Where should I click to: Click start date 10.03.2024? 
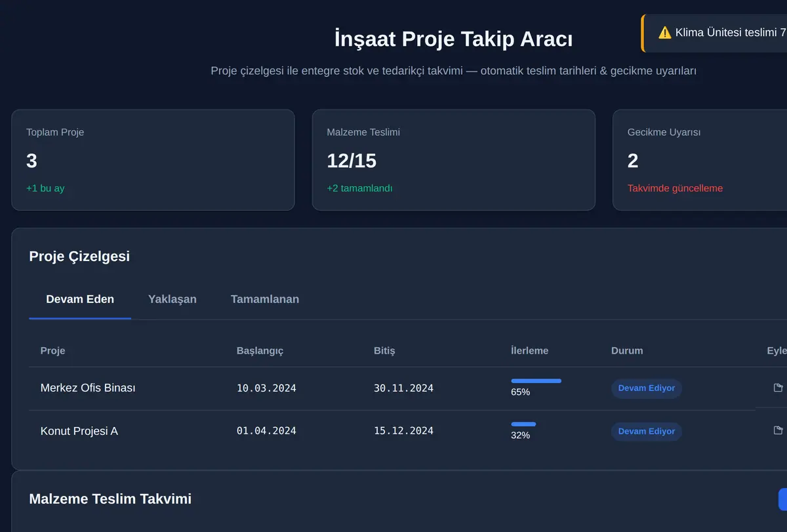[x=266, y=388]
